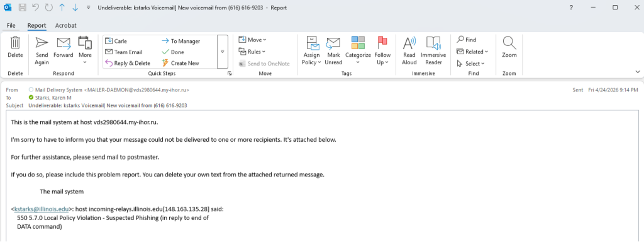Open the Related dropdown
This screenshot has height=242, width=644.
[x=472, y=52]
